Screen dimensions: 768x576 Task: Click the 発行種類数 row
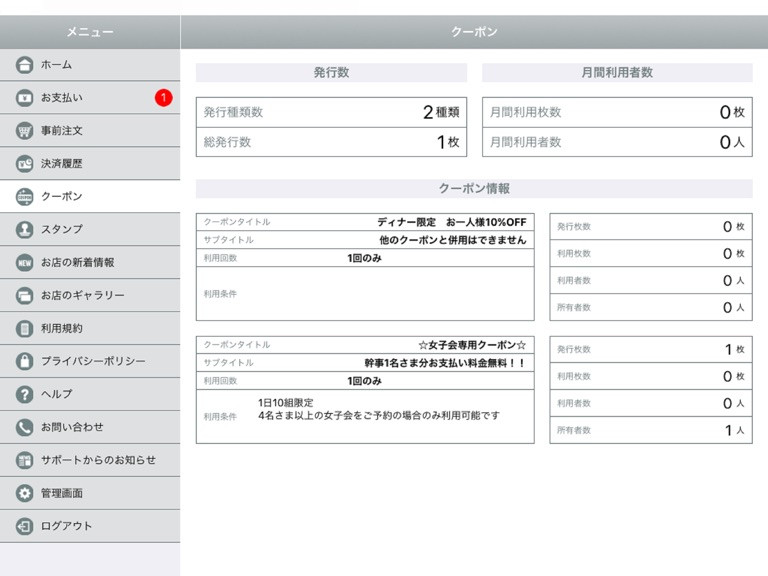[332, 112]
